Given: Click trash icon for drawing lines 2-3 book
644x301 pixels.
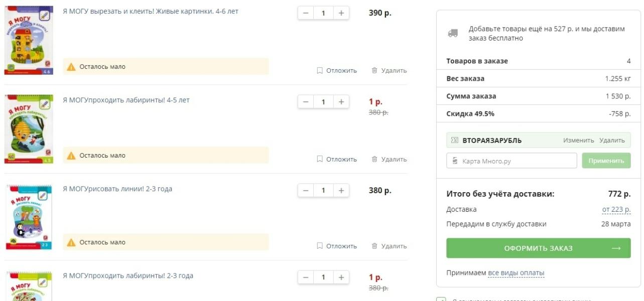Looking at the screenshot, I should [374, 246].
